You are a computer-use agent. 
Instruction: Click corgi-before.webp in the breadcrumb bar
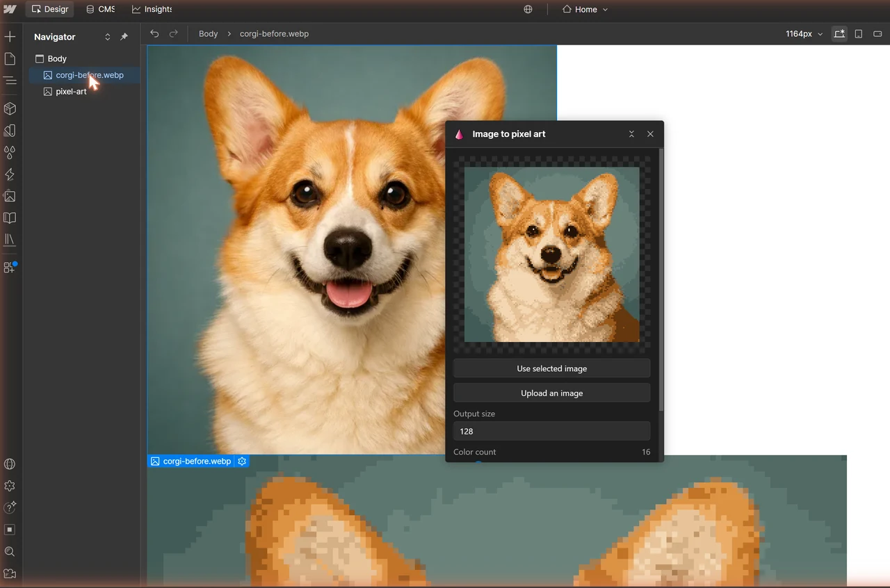click(274, 33)
